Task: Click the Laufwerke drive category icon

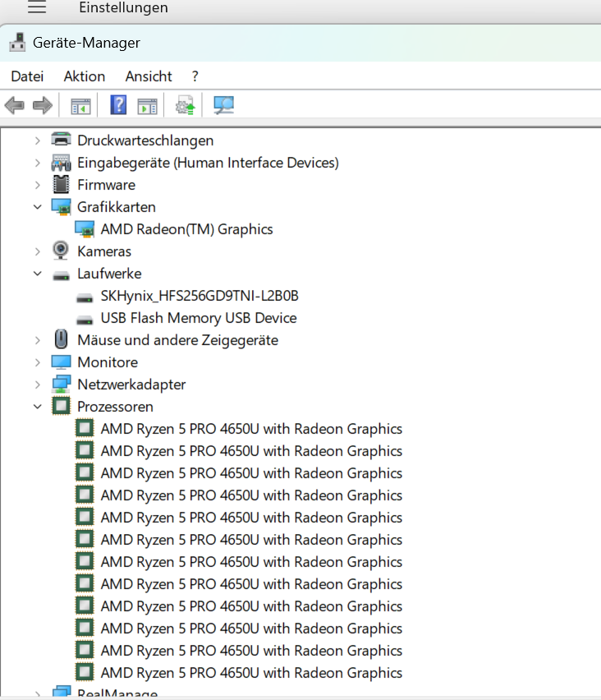Action: pyautogui.click(x=61, y=276)
